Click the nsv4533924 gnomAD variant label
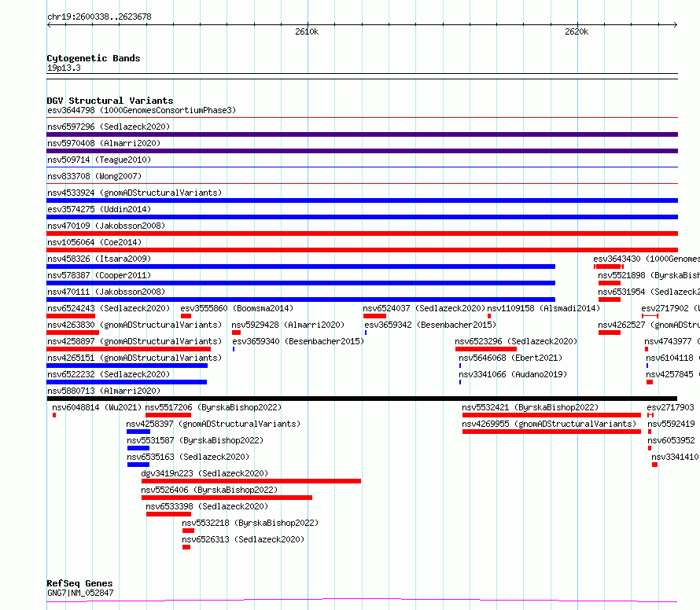 click(x=134, y=193)
